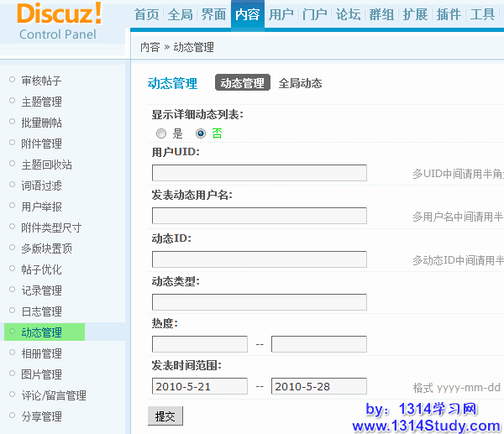Click the 用户UID input field
This screenshot has width=504, height=434.
click(259, 173)
